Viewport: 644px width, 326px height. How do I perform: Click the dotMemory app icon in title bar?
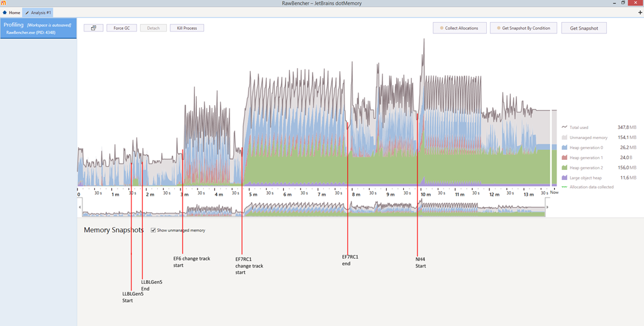(3, 3)
